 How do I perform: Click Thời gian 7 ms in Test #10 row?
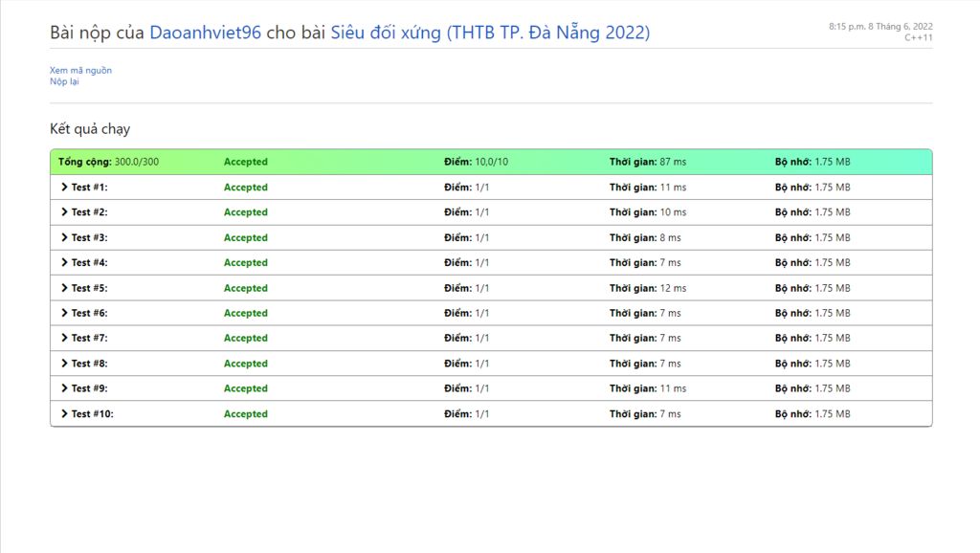645,413
